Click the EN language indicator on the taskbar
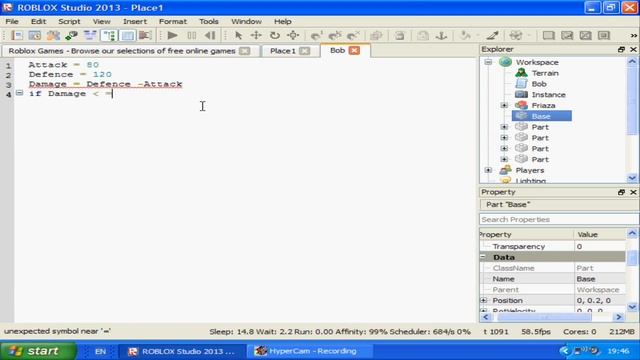The width and height of the screenshot is (640, 360). pos(100,351)
